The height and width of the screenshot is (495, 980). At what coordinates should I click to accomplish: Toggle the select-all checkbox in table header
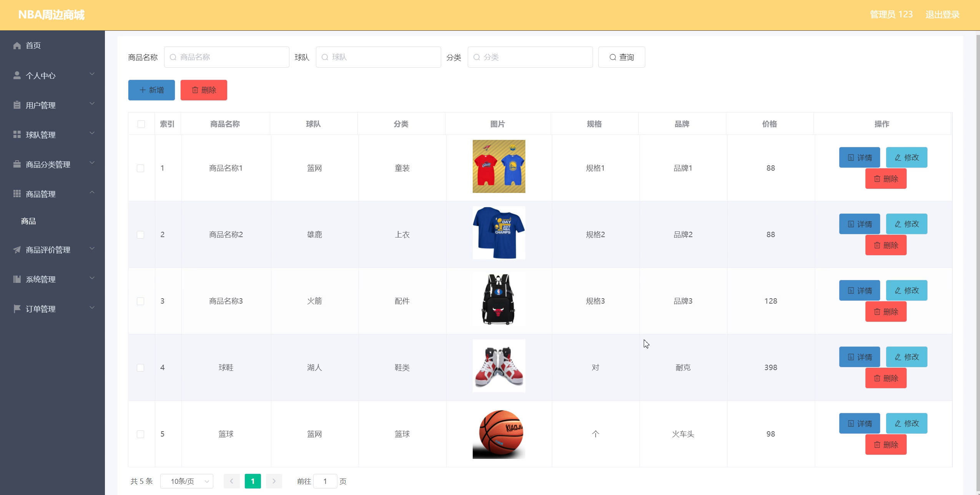tap(141, 124)
